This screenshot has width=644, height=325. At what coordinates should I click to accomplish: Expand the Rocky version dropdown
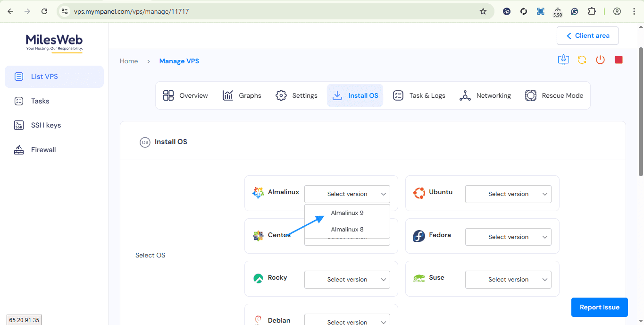tap(347, 280)
